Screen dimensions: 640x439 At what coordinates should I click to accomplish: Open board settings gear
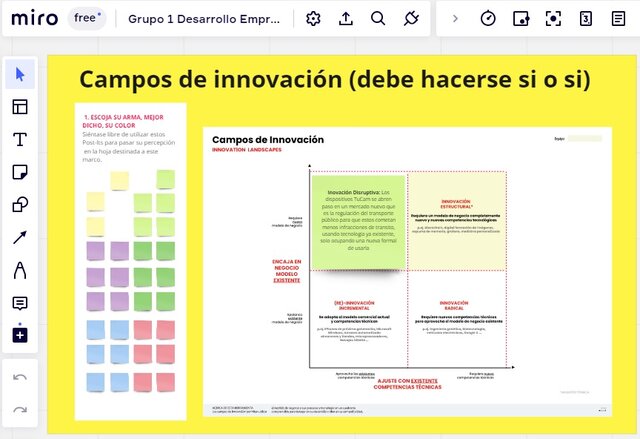(313, 18)
